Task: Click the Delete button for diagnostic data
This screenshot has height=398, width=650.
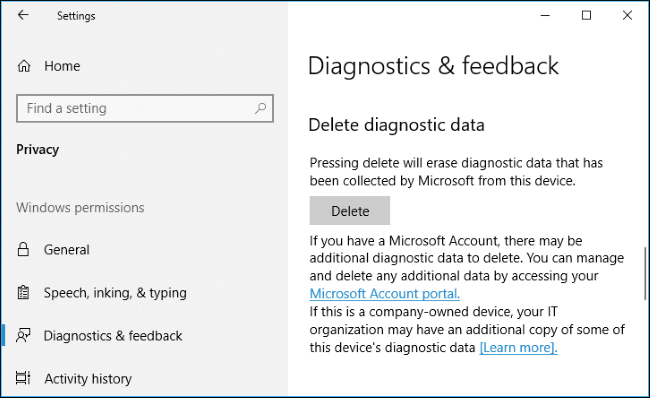Action: (x=349, y=211)
